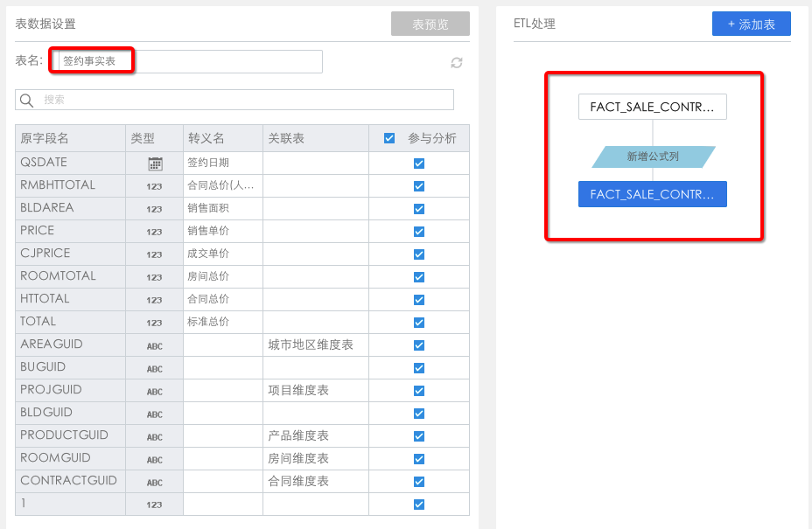Click the search magnifier icon
Screen dimensions: 812x529
click(x=26, y=100)
